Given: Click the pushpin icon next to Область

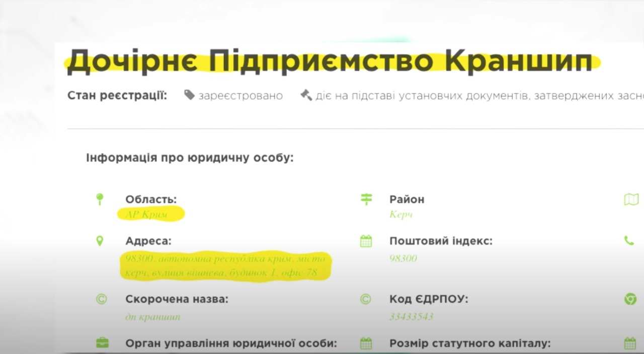Looking at the screenshot, I should click(100, 199).
